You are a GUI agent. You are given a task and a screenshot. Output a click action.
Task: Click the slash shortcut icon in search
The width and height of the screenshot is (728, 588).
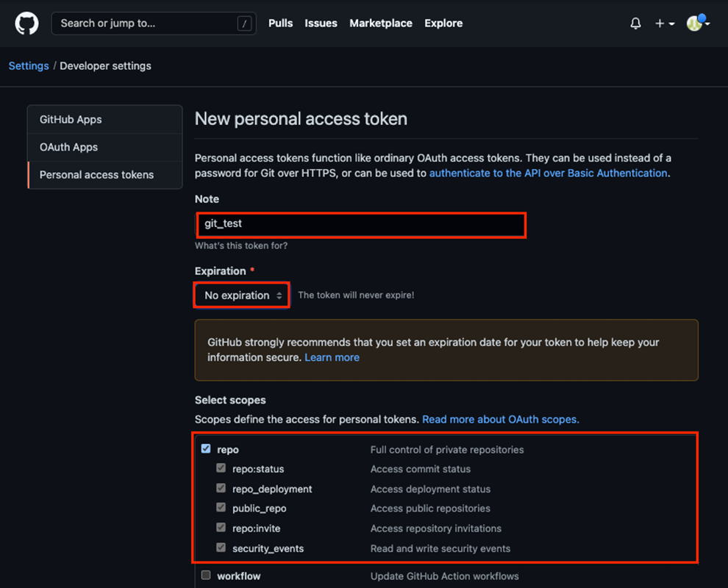244,24
